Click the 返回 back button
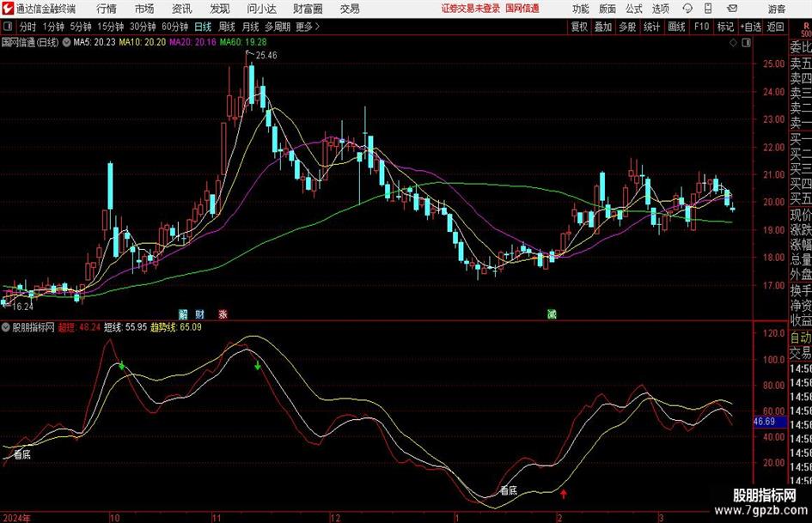Image resolution: width=812 pixels, height=523 pixels. pyautogui.click(x=775, y=27)
